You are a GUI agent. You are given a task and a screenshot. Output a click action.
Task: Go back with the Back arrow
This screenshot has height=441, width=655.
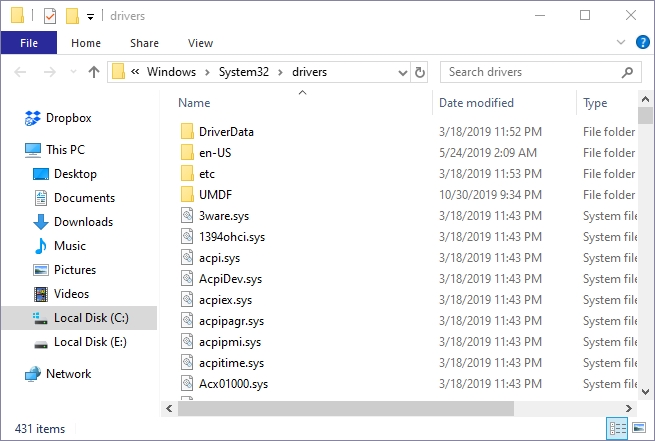pyautogui.click(x=20, y=72)
